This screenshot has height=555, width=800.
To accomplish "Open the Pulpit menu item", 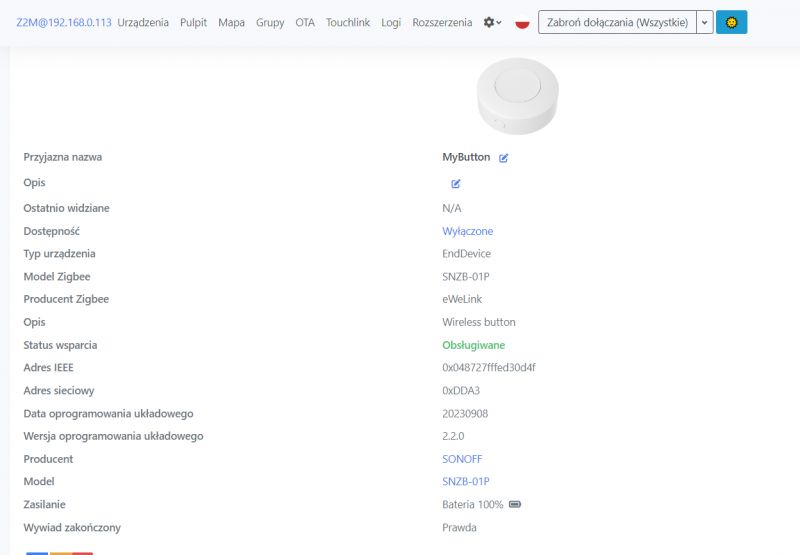I will tap(193, 22).
